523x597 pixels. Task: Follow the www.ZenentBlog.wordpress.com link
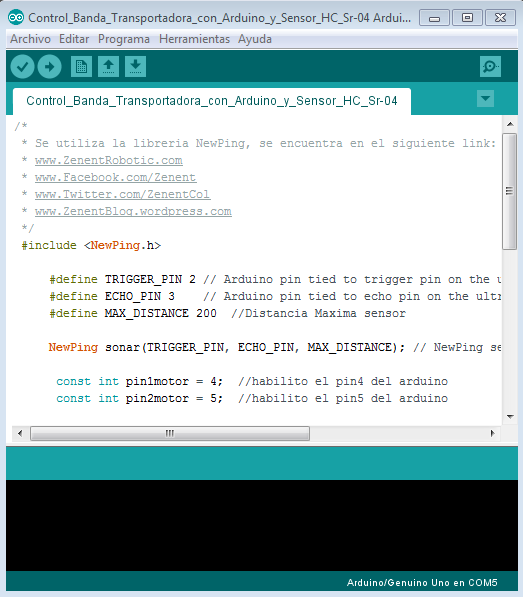[x=133, y=211]
